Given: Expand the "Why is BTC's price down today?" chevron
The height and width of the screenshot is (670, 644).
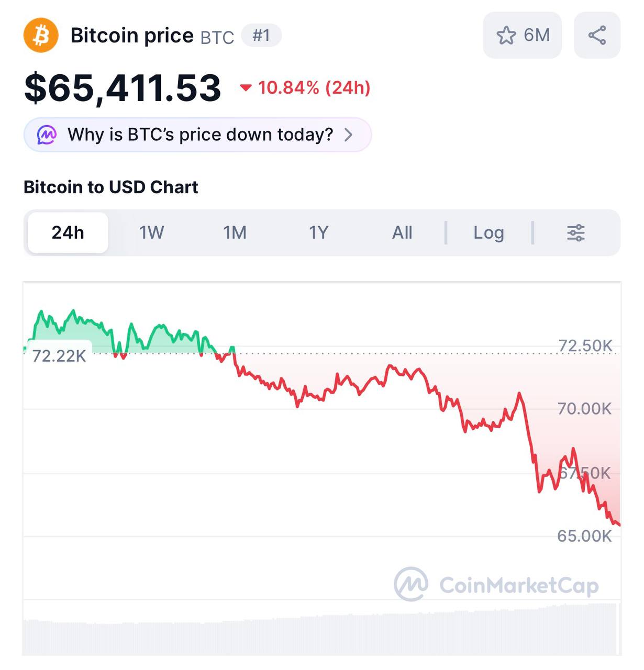Looking at the screenshot, I should (348, 135).
